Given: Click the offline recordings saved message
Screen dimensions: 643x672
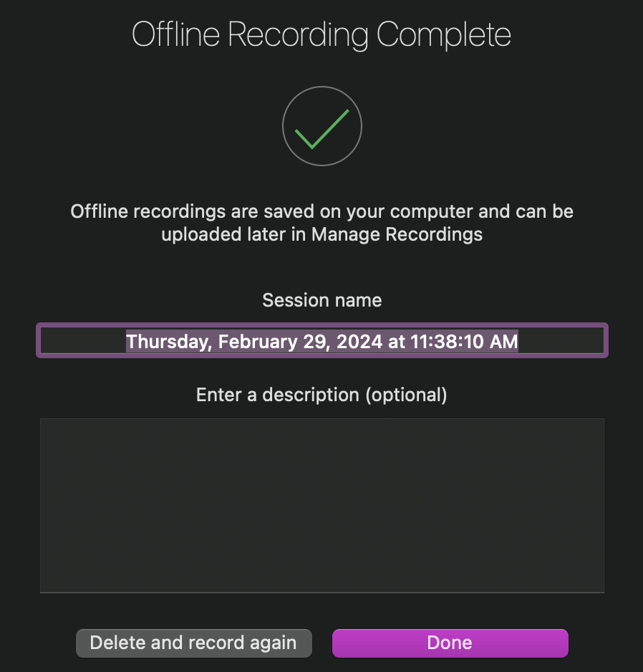Looking at the screenshot, I should tap(321, 212).
